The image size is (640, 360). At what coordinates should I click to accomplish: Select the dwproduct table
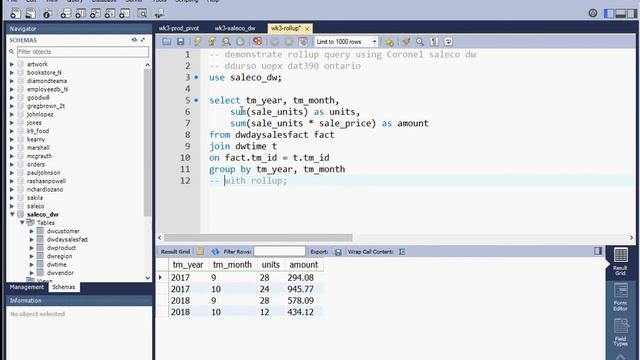point(61,248)
